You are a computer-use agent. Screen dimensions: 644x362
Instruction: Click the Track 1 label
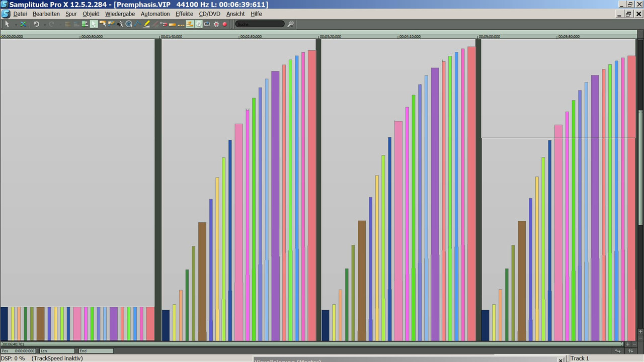click(x=580, y=358)
